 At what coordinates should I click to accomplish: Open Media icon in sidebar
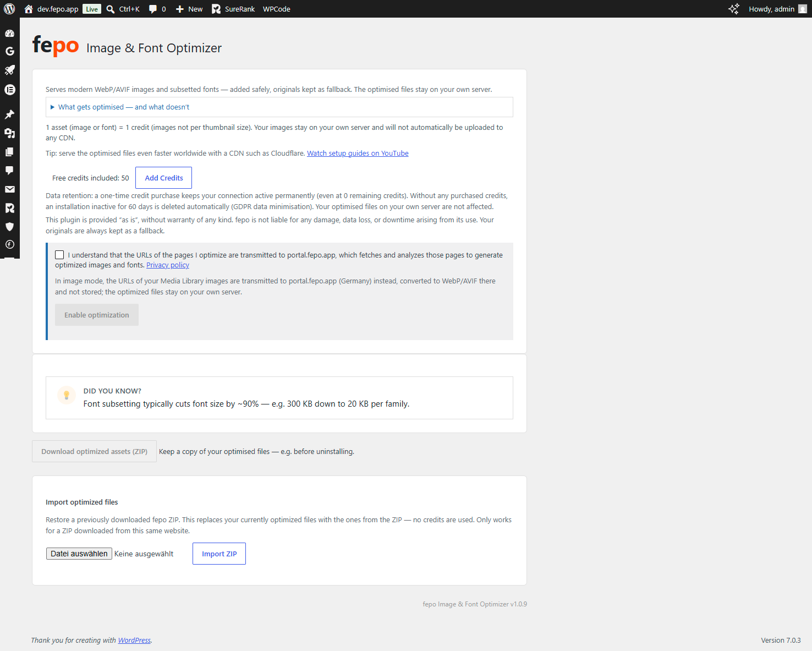tap(9, 133)
